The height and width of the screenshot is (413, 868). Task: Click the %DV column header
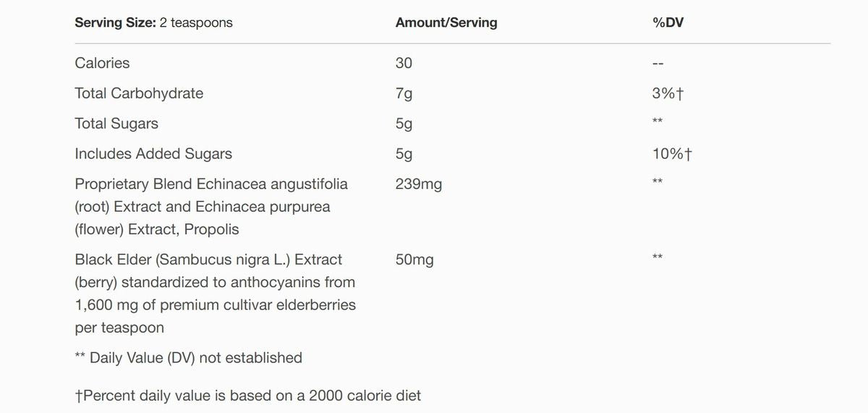pyautogui.click(x=668, y=22)
